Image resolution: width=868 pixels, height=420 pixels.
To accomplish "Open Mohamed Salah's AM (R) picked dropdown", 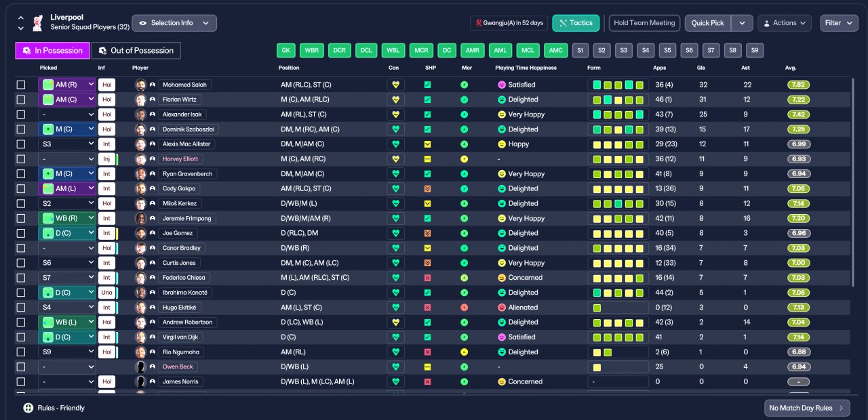I will [67, 85].
